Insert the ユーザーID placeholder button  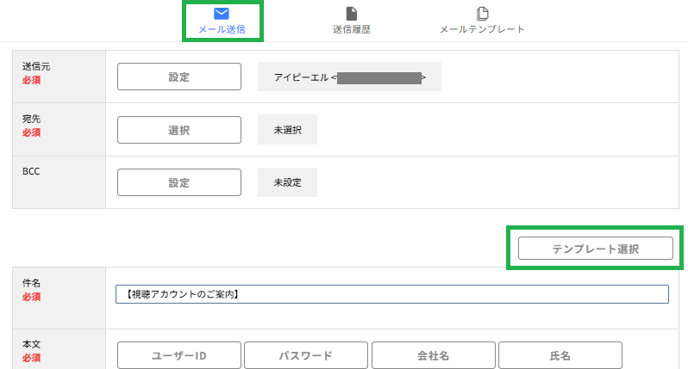[179, 355]
